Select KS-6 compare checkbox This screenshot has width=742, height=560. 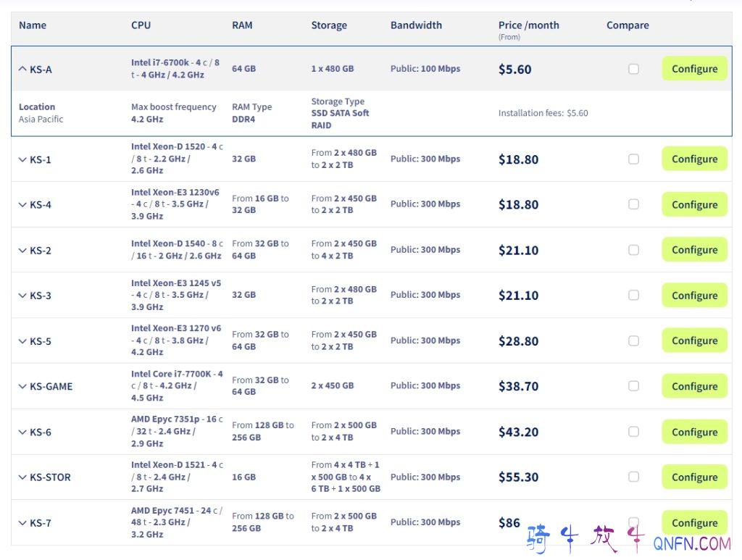point(633,432)
